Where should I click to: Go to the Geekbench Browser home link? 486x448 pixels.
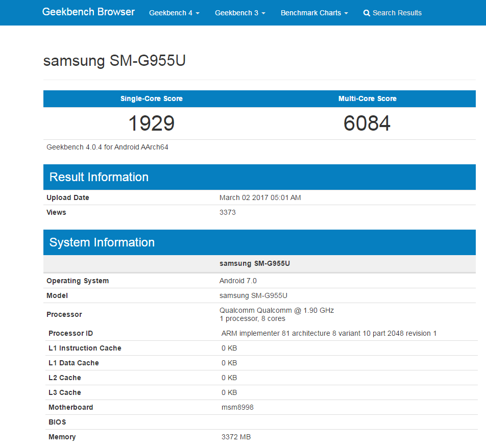(x=88, y=12)
